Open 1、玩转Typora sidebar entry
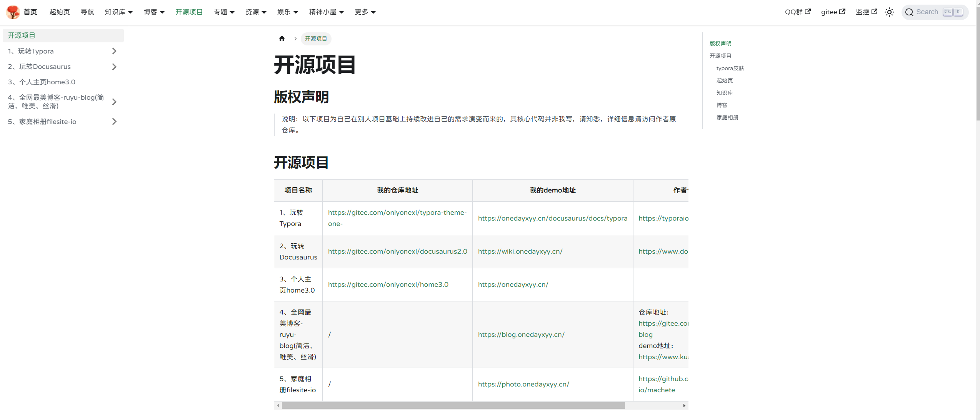Screen dimensions: 980x420 31,51
